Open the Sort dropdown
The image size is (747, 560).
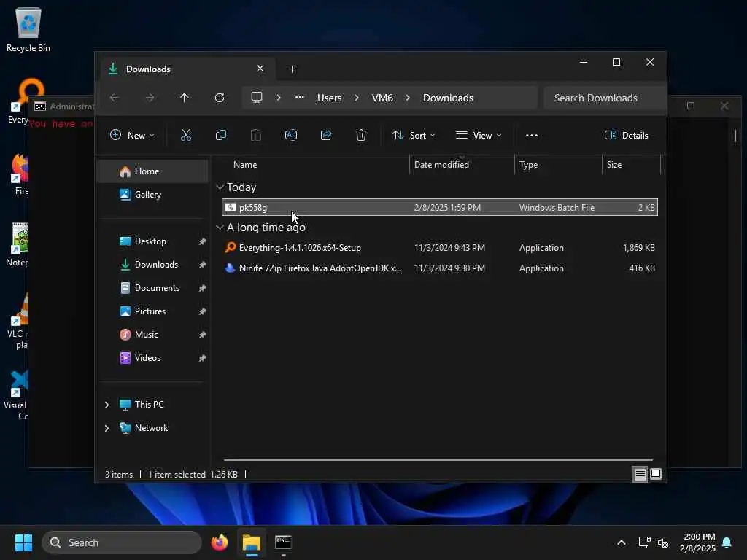click(413, 135)
